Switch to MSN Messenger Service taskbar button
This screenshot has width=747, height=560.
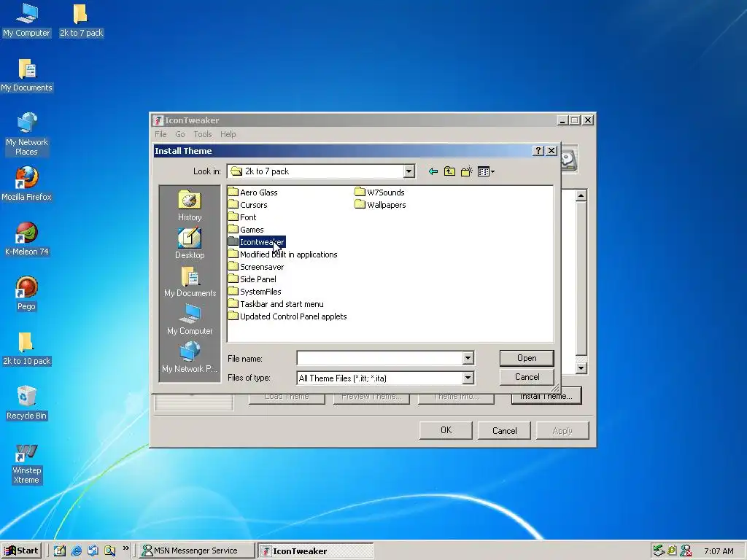click(196, 551)
